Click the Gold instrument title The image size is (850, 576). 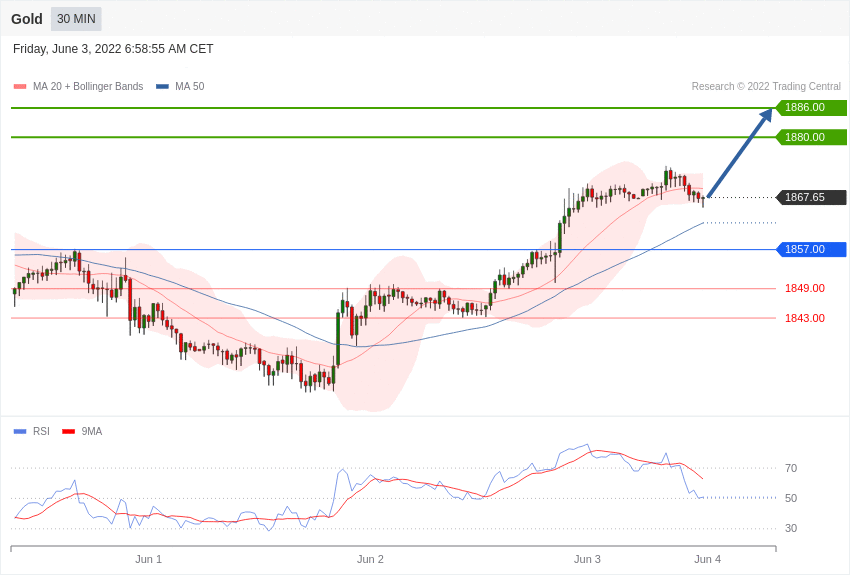pyautogui.click(x=27, y=19)
